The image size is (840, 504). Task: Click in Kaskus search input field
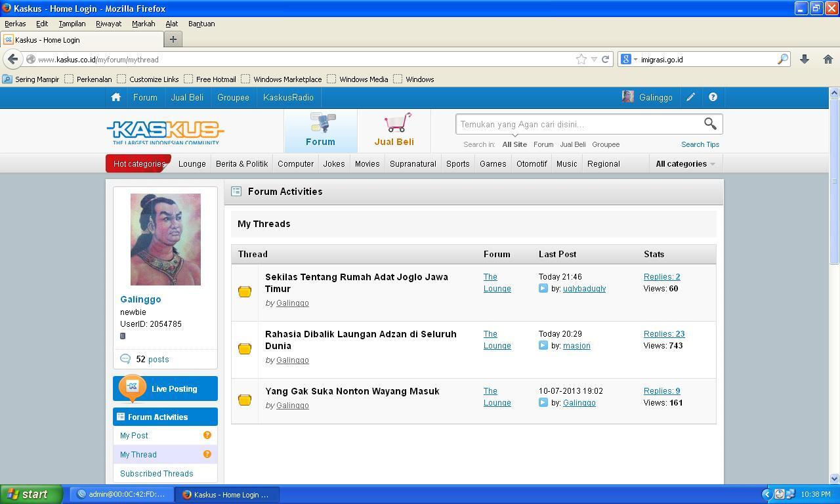pyautogui.click(x=577, y=124)
